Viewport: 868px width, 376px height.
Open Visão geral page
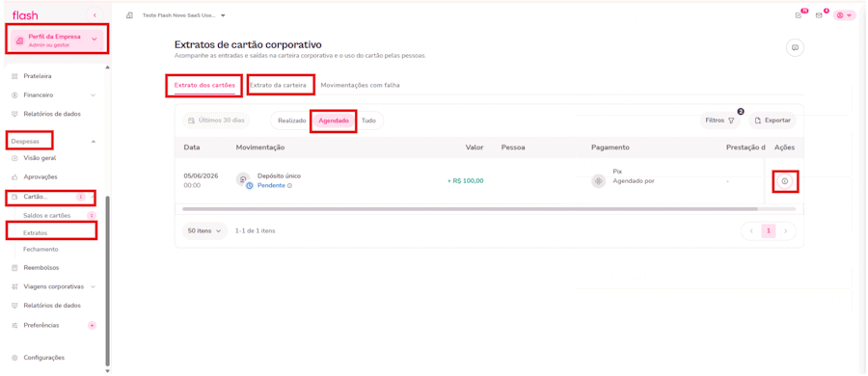pyautogui.click(x=40, y=158)
